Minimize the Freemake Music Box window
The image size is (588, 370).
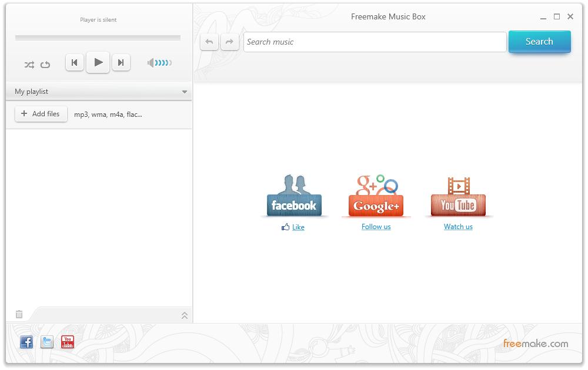(543, 17)
